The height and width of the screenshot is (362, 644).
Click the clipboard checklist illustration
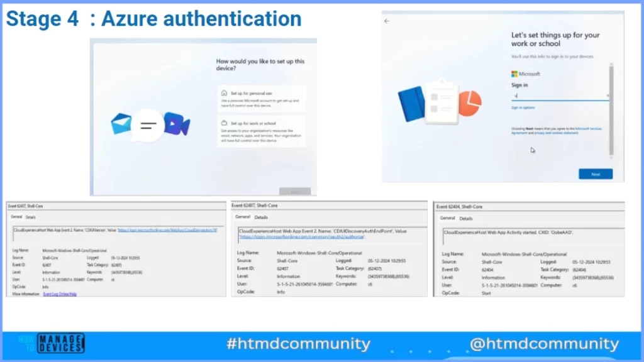coord(442,102)
